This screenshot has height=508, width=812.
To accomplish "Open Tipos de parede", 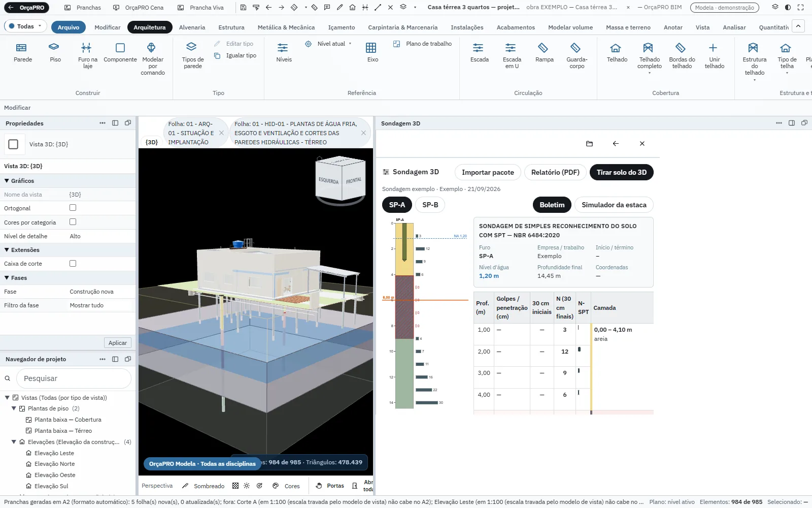I will pos(192,56).
